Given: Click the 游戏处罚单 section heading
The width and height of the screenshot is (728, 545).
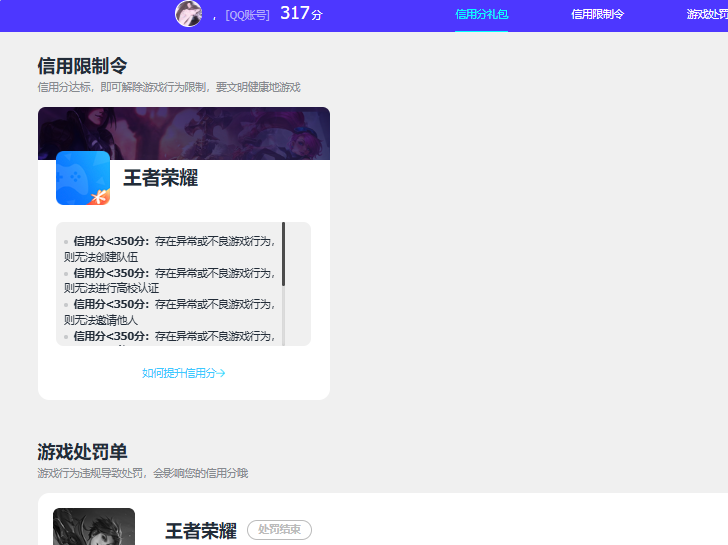Looking at the screenshot, I should tap(82, 452).
